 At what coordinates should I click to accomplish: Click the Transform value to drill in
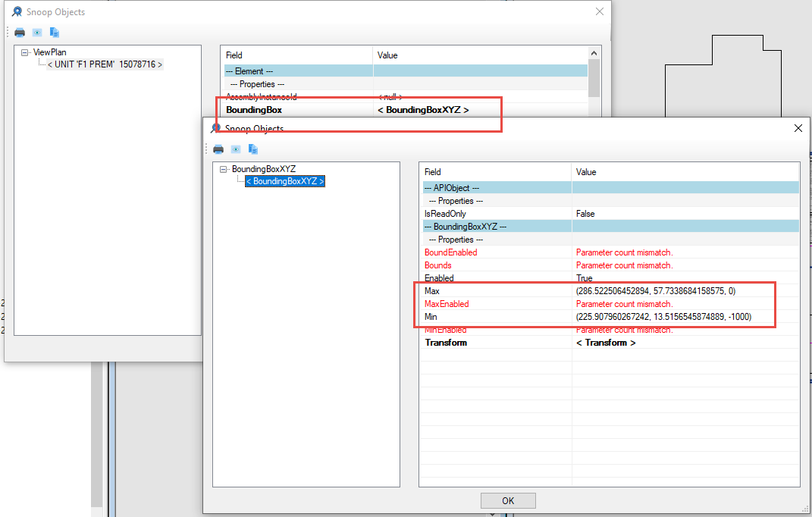click(606, 342)
